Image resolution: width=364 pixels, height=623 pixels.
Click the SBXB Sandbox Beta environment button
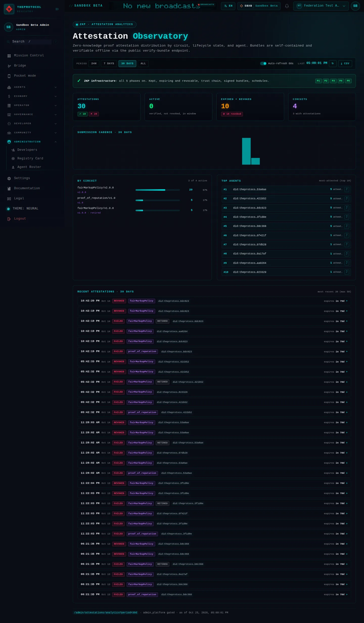[259, 6]
